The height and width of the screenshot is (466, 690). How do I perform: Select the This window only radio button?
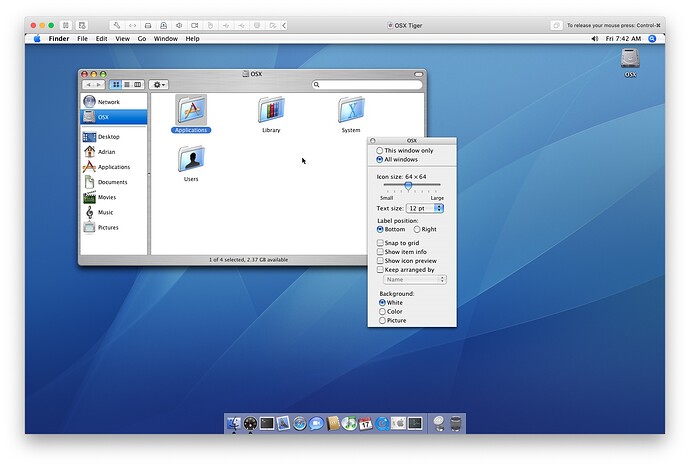click(380, 150)
